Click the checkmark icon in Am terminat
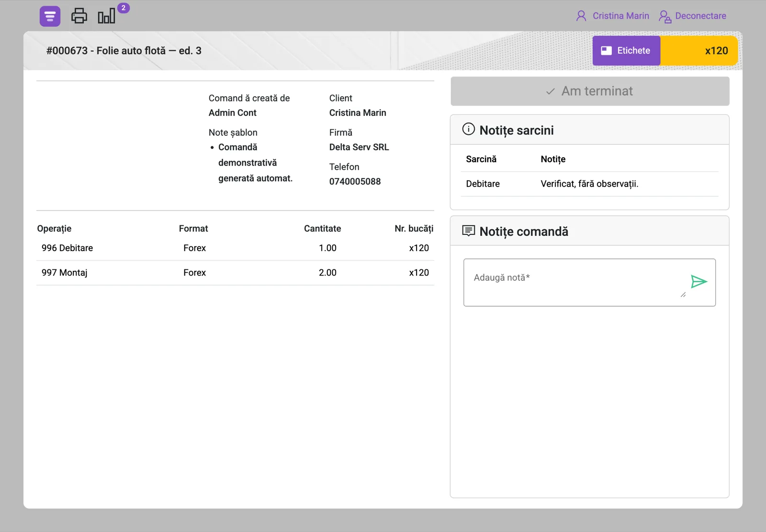766x532 pixels. pyautogui.click(x=551, y=91)
